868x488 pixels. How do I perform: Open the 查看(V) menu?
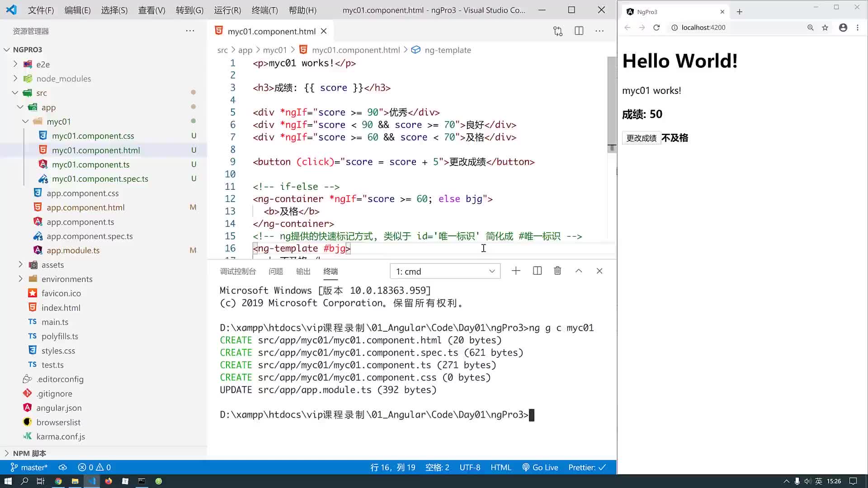tap(151, 10)
